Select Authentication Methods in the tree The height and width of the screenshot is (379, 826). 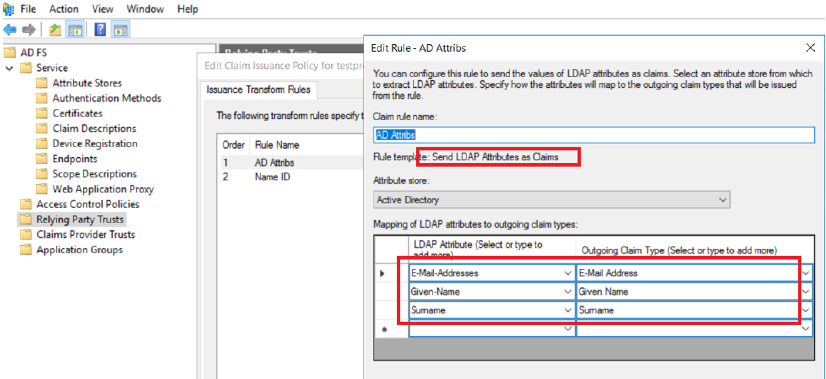point(107,99)
